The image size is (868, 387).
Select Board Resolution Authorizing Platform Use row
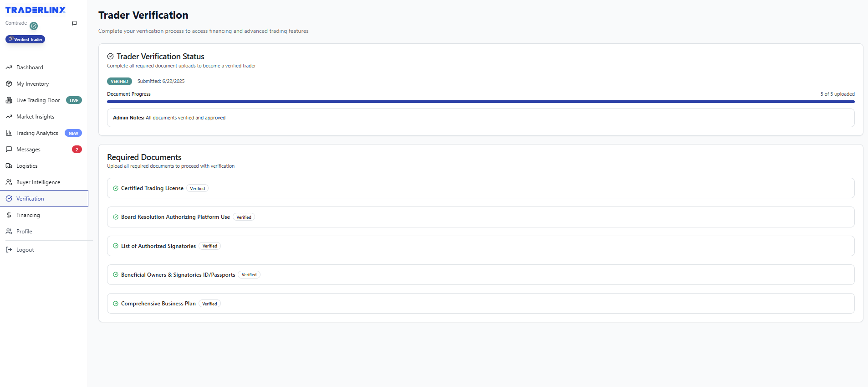pos(480,217)
